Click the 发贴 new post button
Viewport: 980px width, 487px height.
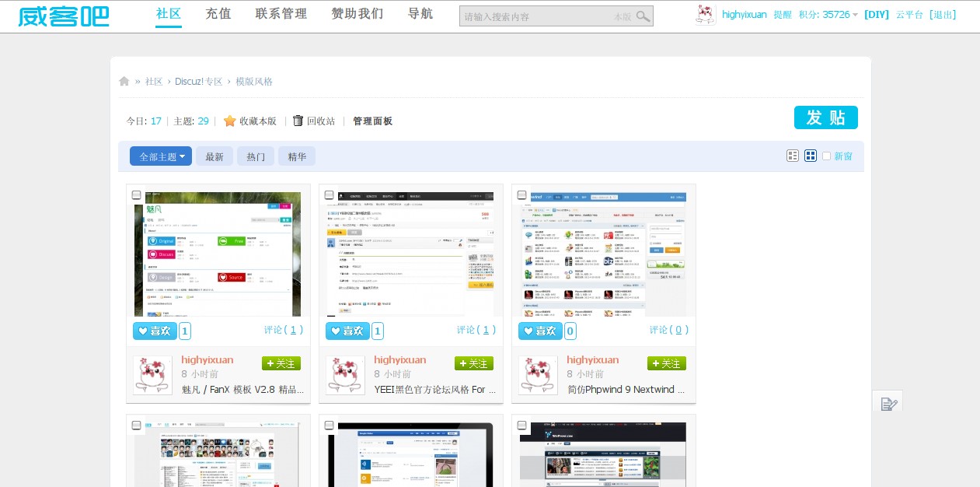(826, 117)
